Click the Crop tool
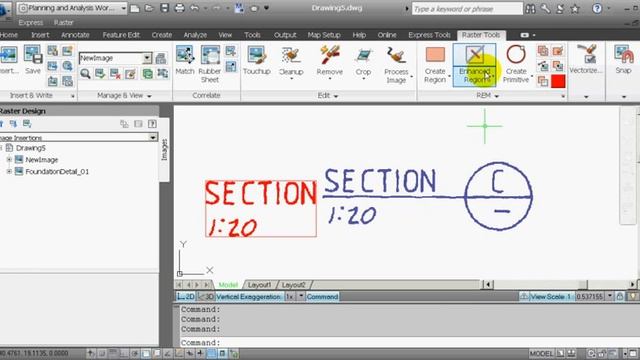640x360 pixels. [363, 61]
